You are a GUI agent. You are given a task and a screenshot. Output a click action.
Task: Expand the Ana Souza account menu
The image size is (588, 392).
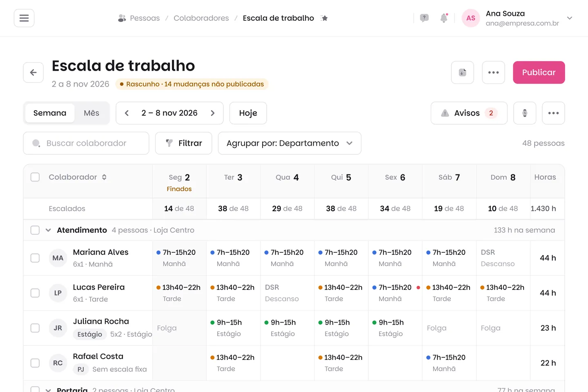(570, 18)
